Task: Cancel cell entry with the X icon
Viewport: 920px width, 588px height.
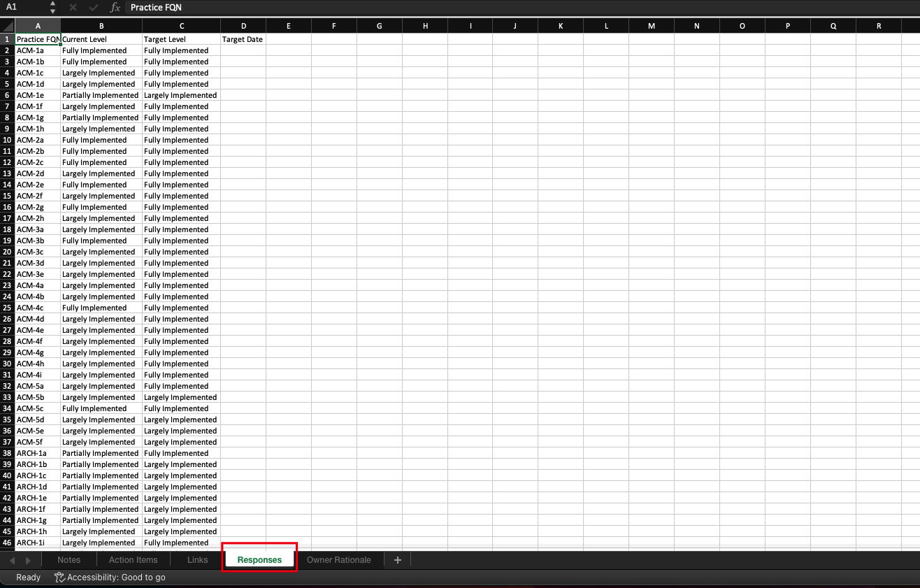Action: click(x=73, y=8)
